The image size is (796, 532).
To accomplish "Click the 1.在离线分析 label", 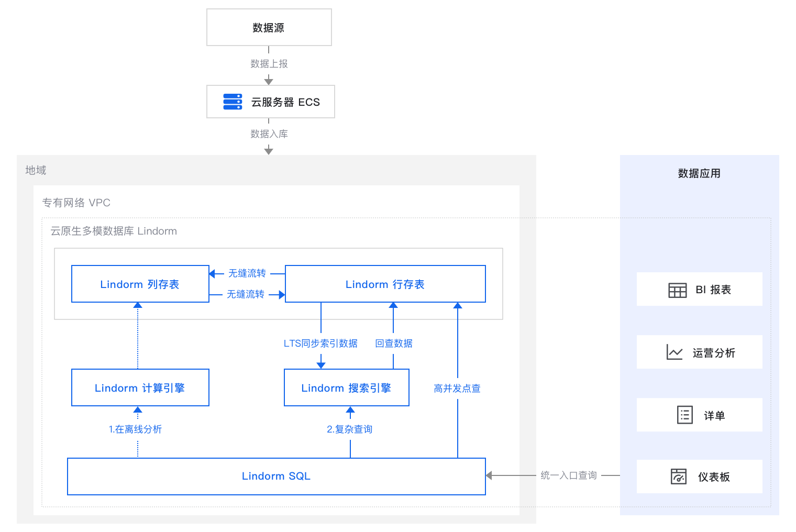I will point(135,429).
